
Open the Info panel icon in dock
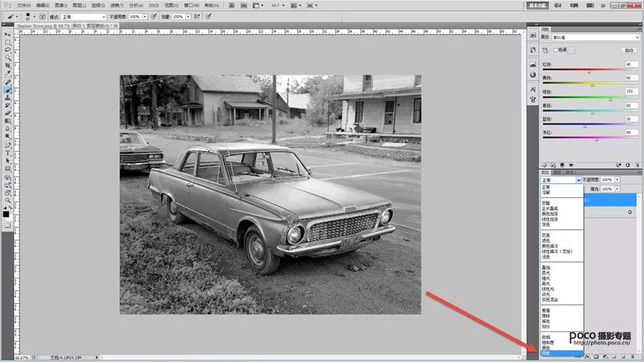(x=532, y=74)
